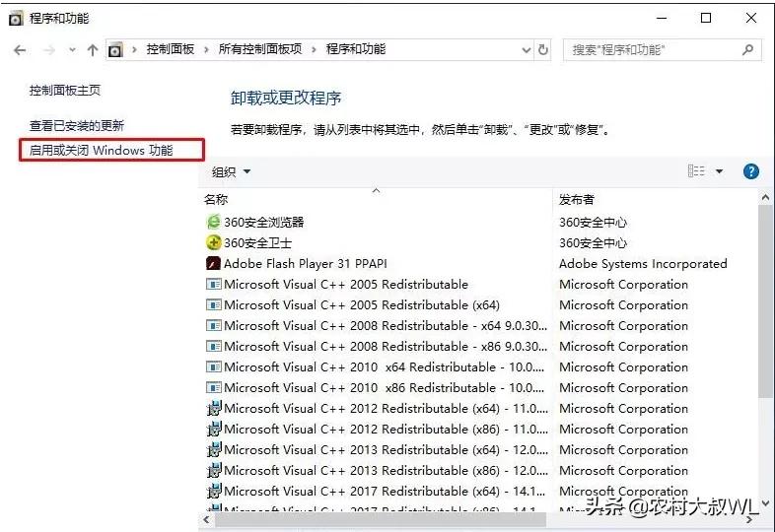The width and height of the screenshot is (775, 532).
Task: Click 360安全中心 publisher of 360安全浏览器
Action: [594, 223]
